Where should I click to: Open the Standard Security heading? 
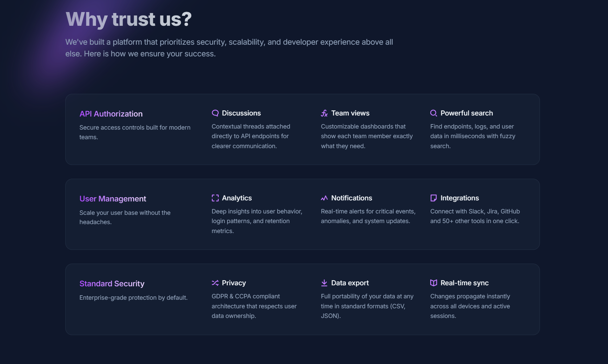point(112,284)
